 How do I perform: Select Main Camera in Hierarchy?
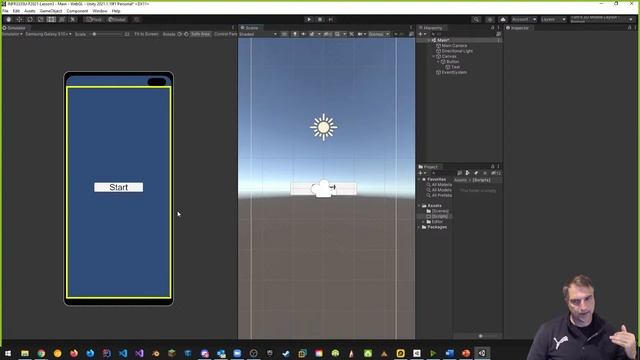[x=454, y=46]
